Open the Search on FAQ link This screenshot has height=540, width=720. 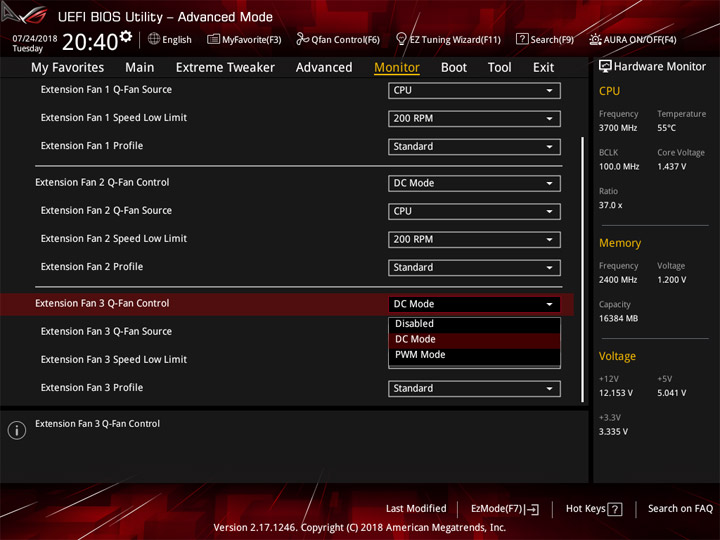pyautogui.click(x=681, y=509)
